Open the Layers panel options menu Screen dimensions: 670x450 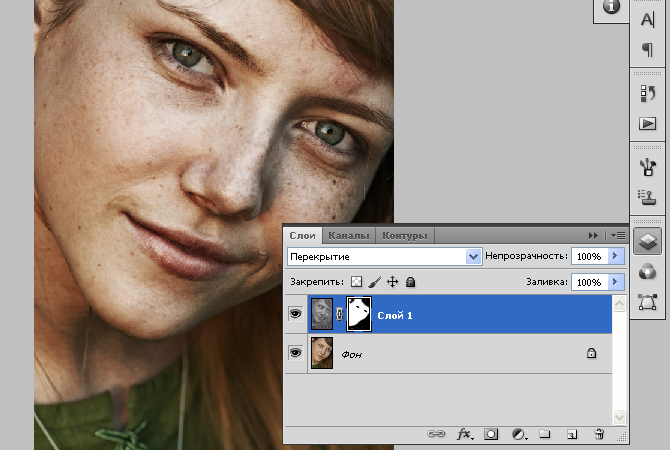point(618,235)
